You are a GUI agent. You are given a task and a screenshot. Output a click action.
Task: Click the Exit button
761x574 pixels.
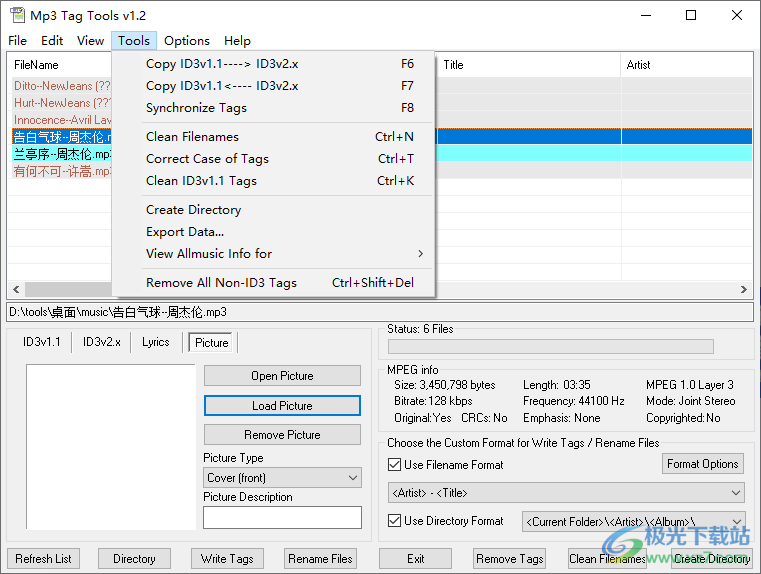click(x=415, y=559)
